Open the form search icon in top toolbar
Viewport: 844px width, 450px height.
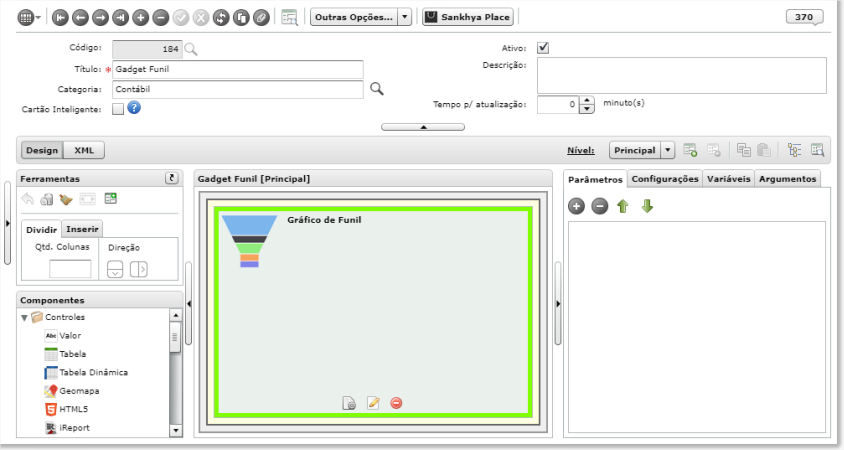pos(289,17)
